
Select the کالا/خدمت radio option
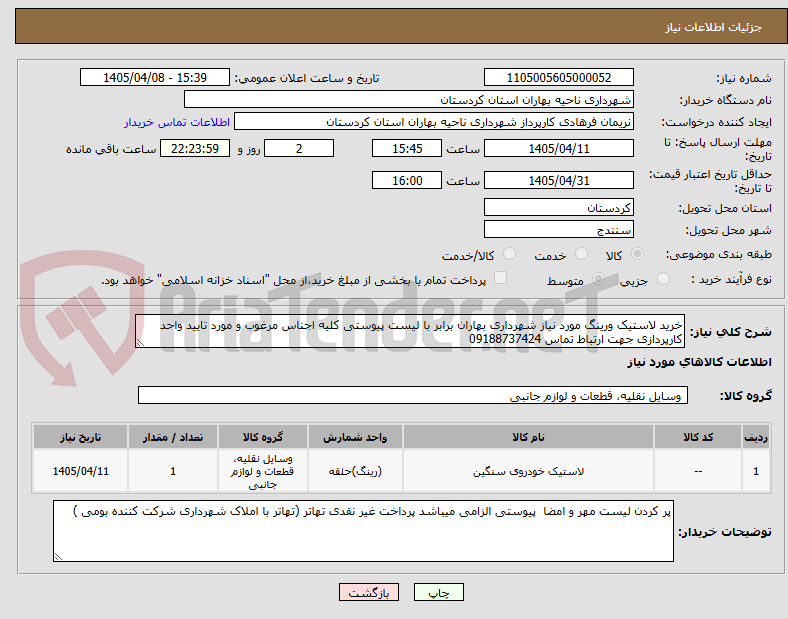(x=510, y=254)
